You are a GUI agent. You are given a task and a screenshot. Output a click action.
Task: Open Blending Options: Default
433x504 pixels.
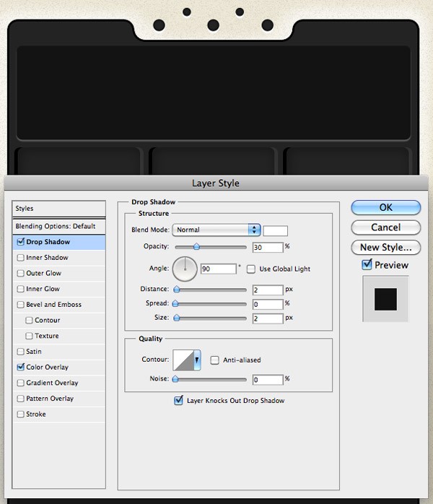click(x=59, y=226)
